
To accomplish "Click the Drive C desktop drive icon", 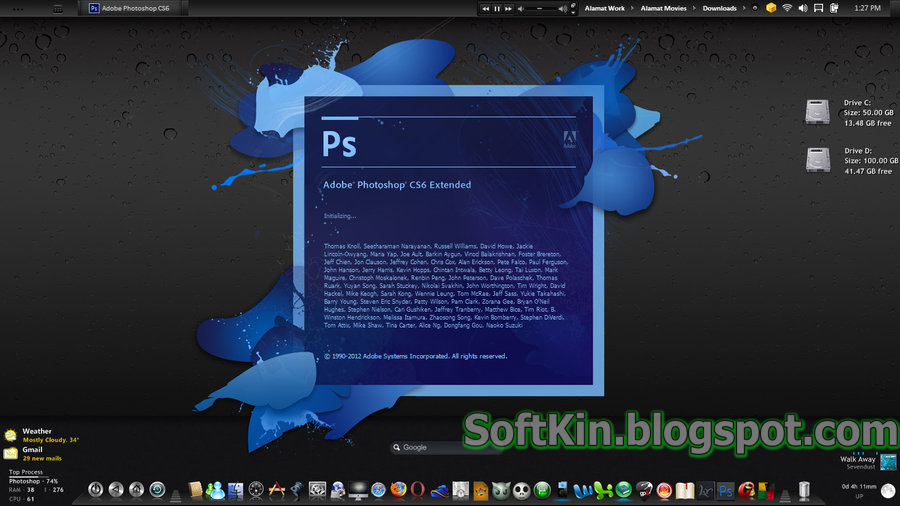I will coord(817,112).
